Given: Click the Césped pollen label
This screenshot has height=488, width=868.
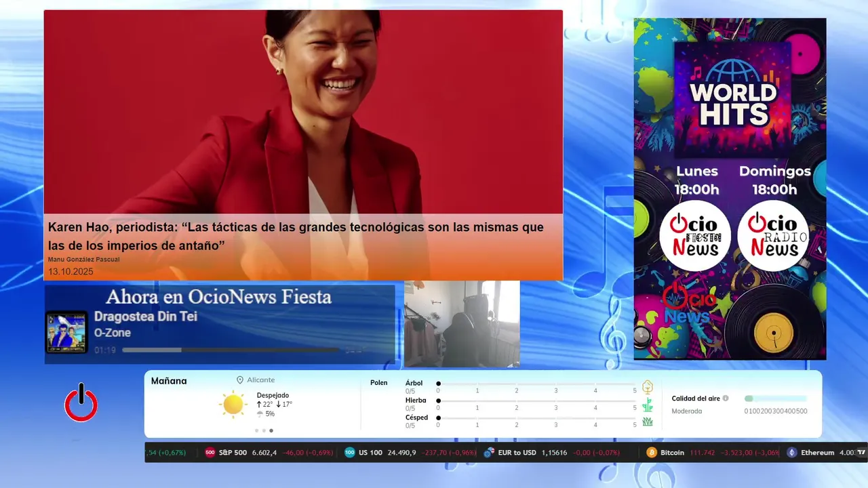Looking at the screenshot, I should coord(416,418).
